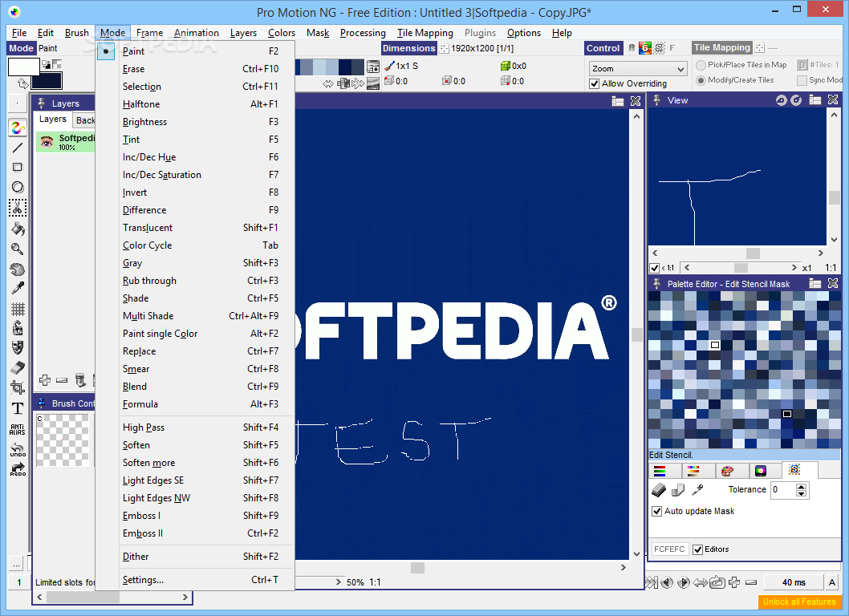
Task: Go to next animation frame
Action: 684,582
